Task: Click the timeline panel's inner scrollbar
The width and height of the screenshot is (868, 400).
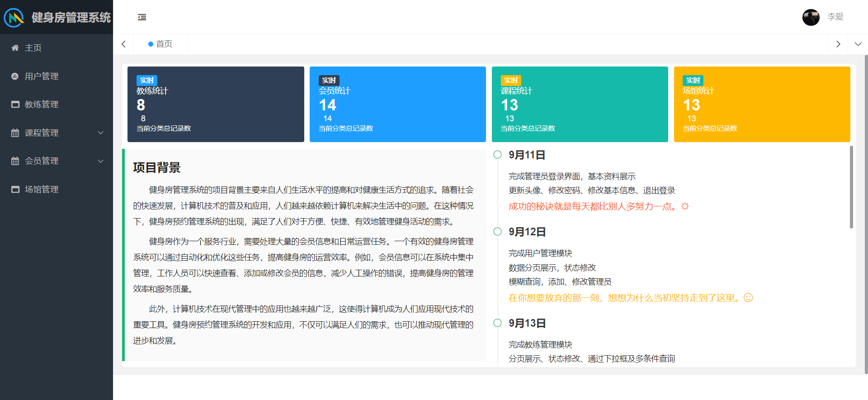Action: pyautogui.click(x=851, y=187)
